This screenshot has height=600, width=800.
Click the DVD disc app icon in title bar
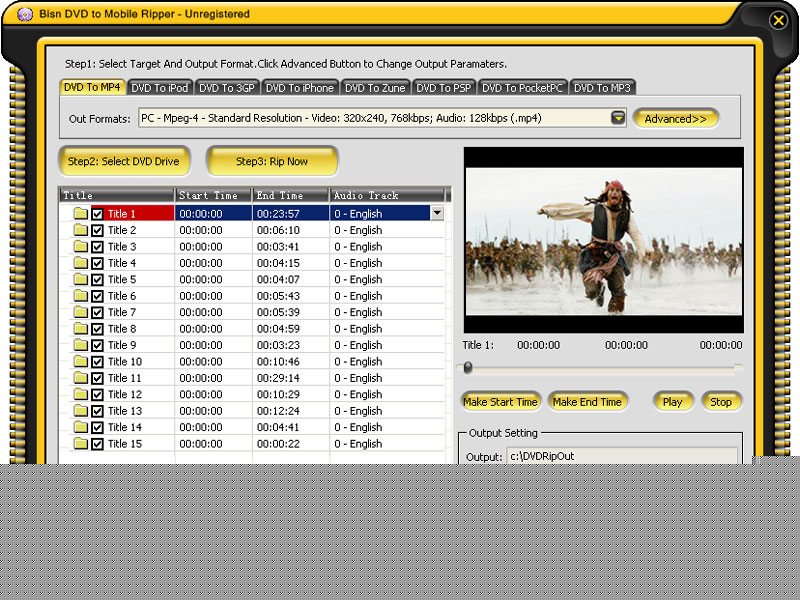24,14
